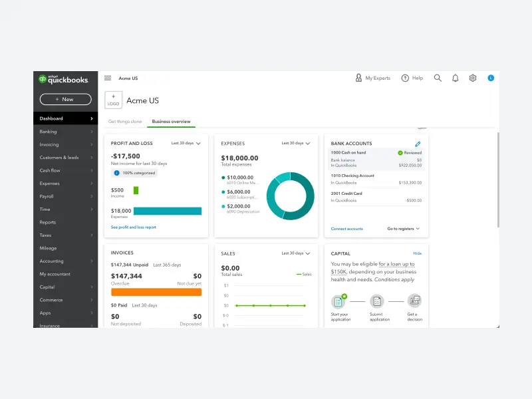Open Customers & leads in sidebar

click(65, 158)
